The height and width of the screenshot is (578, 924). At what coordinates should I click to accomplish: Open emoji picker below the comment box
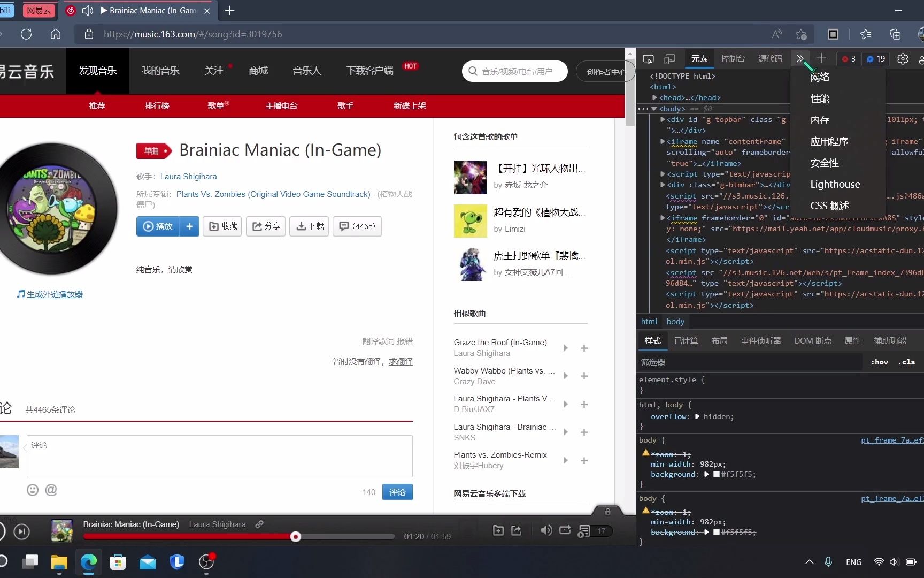(33, 490)
